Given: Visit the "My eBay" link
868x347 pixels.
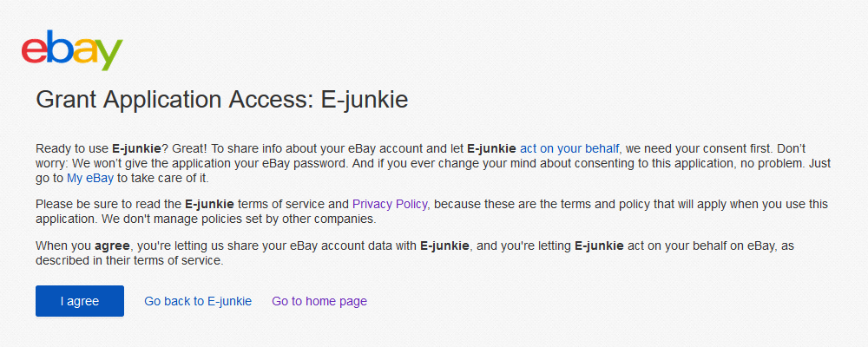Looking at the screenshot, I should coord(90,178).
